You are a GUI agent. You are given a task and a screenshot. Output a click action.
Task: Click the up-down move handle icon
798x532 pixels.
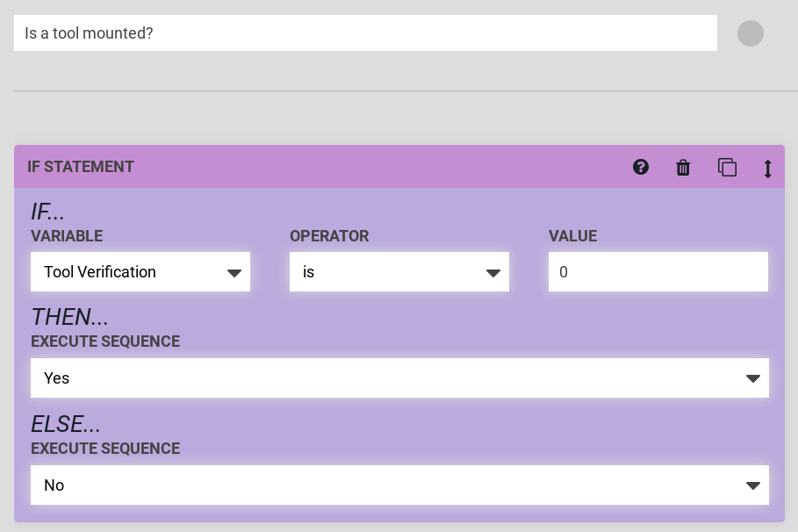(x=767, y=169)
